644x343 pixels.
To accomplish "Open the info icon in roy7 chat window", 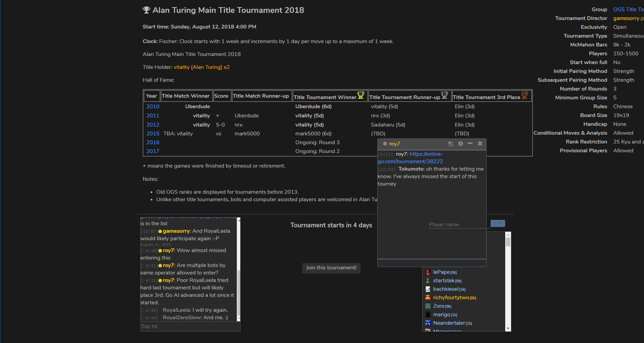I will tap(460, 144).
